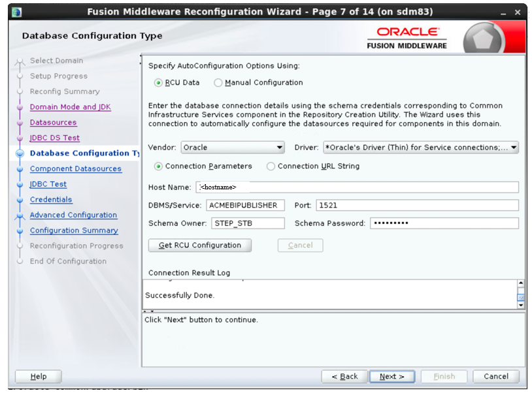Click the current Database Configuration step bullet

20,153
